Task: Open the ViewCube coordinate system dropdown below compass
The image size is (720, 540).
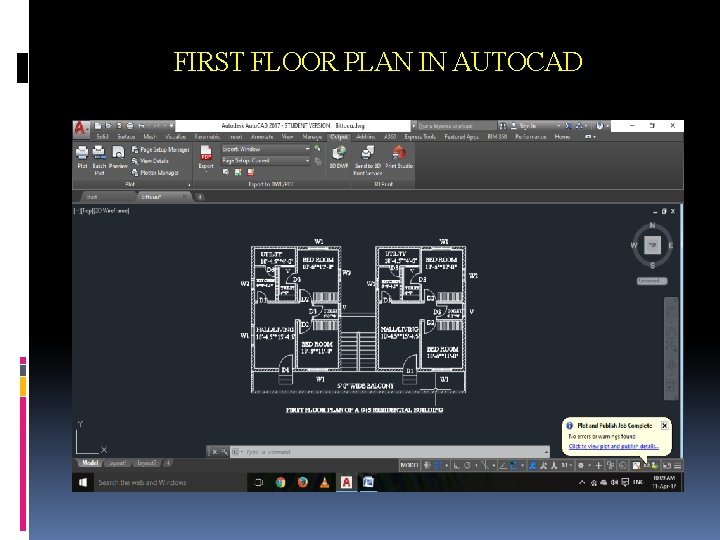Action: [652, 281]
